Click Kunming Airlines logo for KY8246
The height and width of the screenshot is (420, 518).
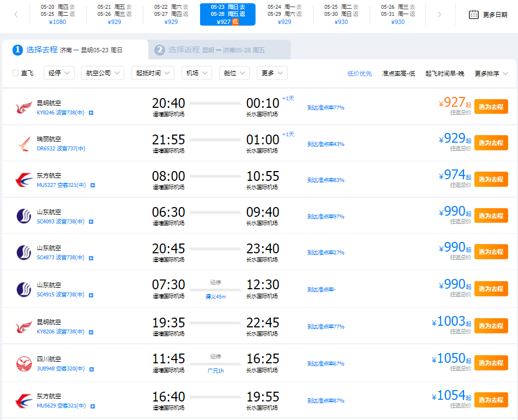coord(24,107)
